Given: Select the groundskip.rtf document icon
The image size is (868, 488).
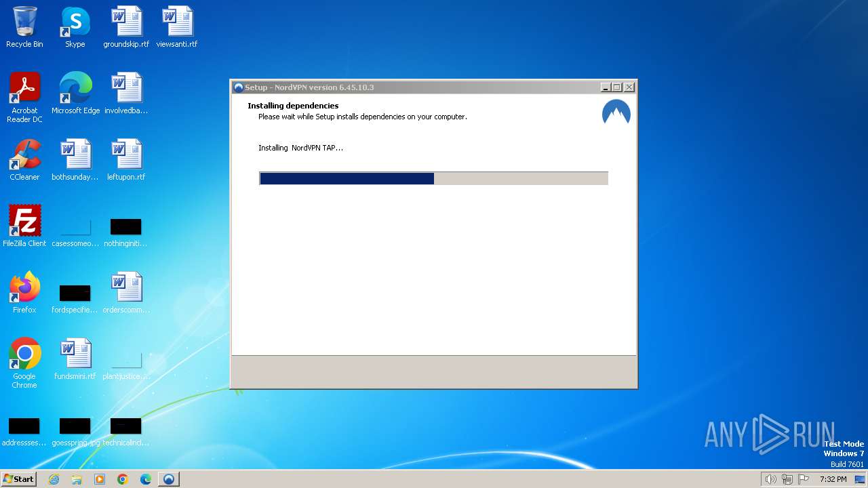Looking at the screenshot, I should coord(126,27).
